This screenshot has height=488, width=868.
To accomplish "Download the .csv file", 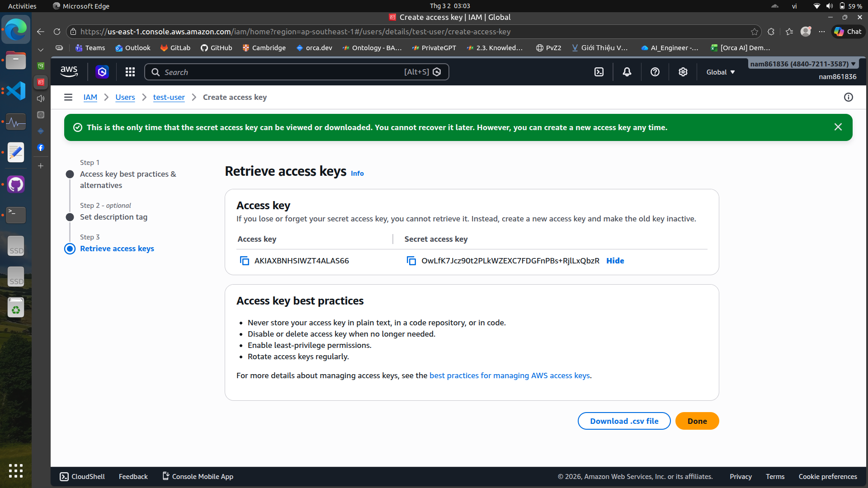I will (624, 421).
